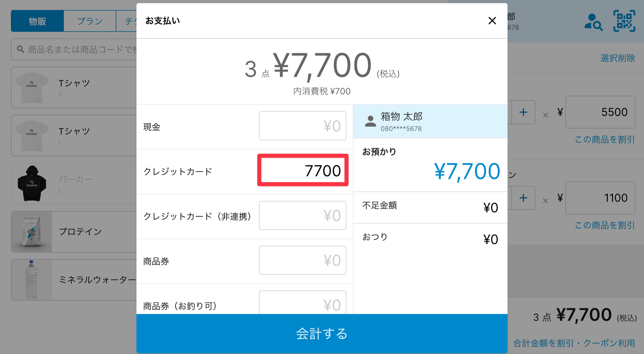
Task: Switch to the 物販 tab
Action: point(37,21)
